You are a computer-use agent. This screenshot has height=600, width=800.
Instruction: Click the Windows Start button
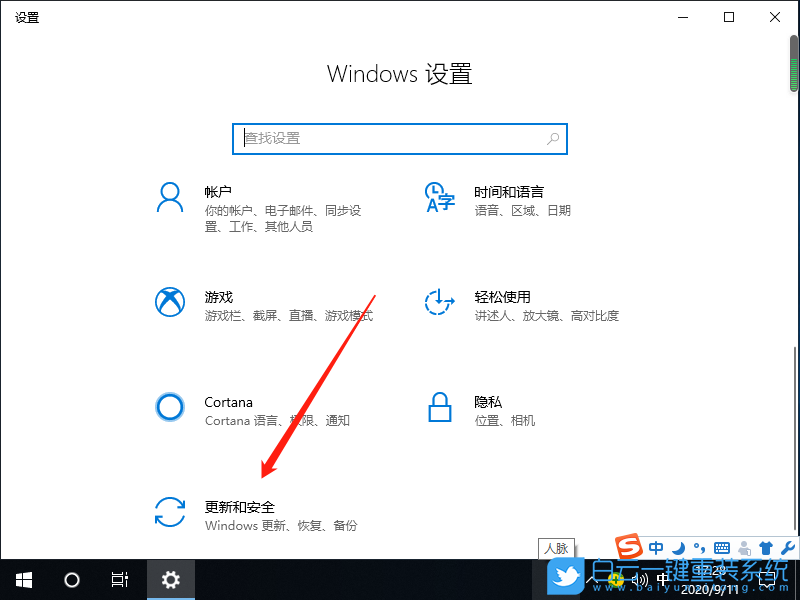click(x=24, y=579)
